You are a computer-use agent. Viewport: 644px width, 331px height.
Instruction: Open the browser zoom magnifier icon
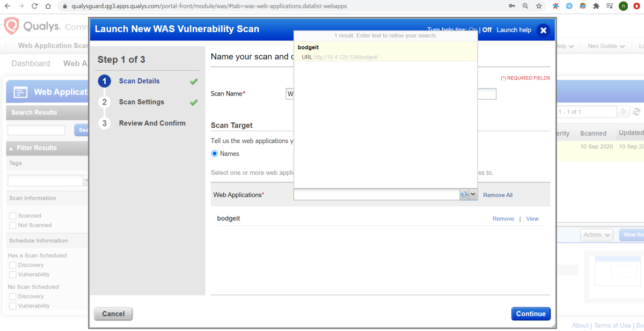[525, 6]
